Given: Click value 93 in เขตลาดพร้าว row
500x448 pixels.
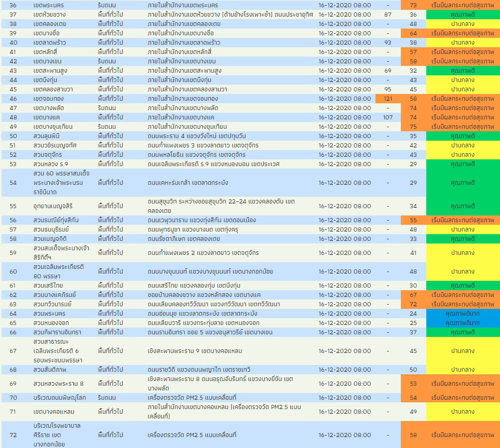Looking at the screenshot, I should click(x=388, y=43).
